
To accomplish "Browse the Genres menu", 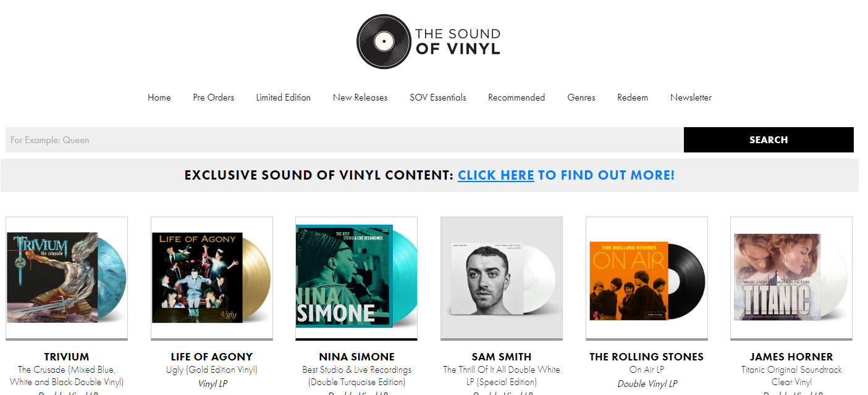I will tap(581, 98).
